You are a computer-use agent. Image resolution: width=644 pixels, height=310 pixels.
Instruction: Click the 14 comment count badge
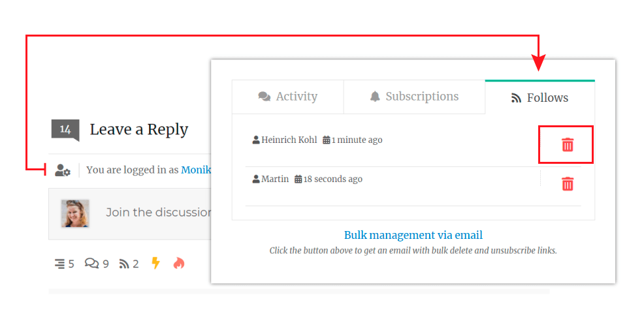65,129
